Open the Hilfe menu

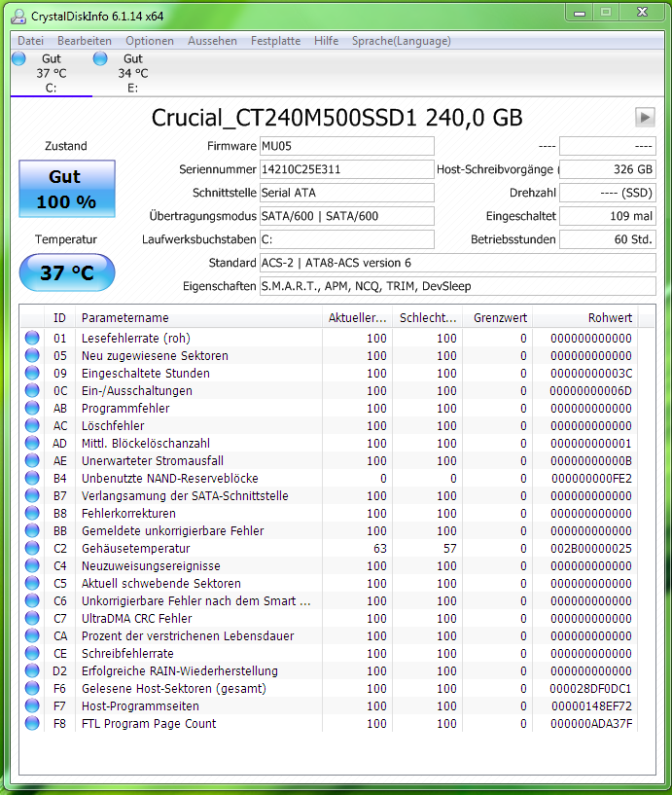pos(326,41)
